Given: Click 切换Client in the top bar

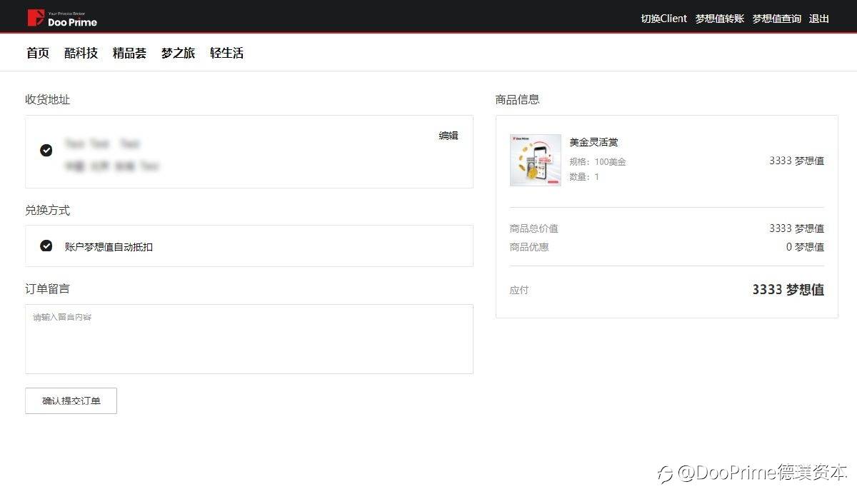Looking at the screenshot, I should 663,19.
